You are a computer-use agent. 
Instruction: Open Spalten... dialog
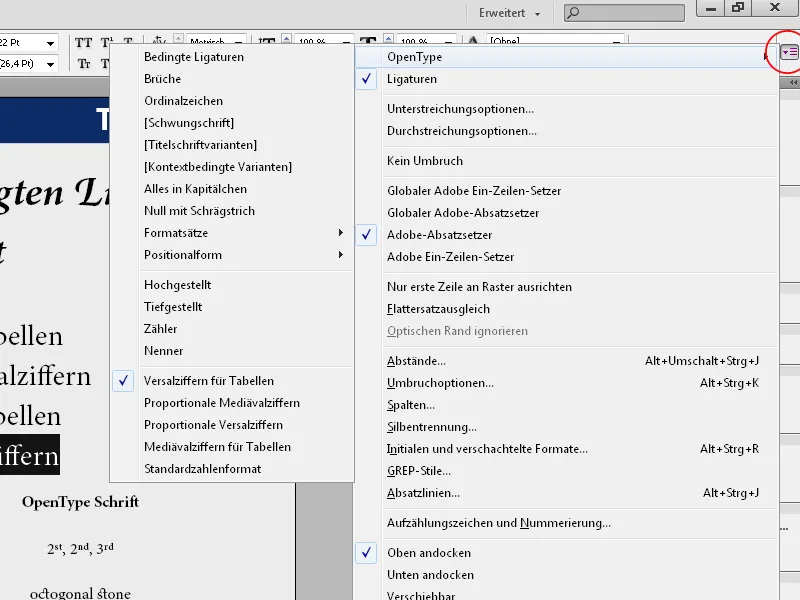(x=566, y=405)
